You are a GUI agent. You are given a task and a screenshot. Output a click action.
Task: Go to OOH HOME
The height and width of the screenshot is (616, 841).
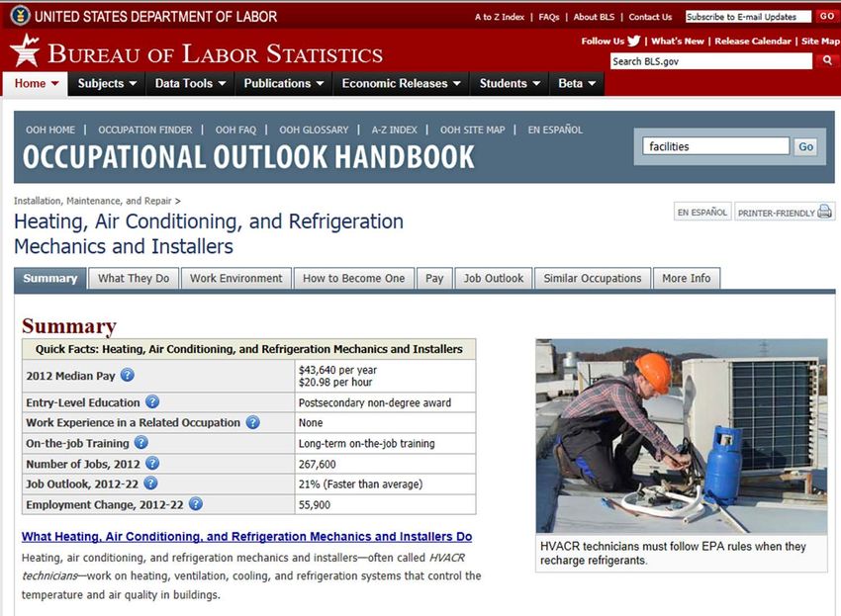pos(50,130)
